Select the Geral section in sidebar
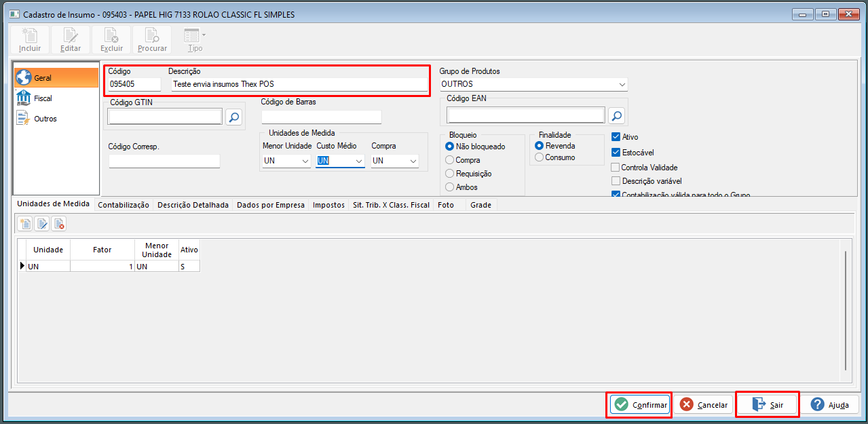 [x=56, y=78]
